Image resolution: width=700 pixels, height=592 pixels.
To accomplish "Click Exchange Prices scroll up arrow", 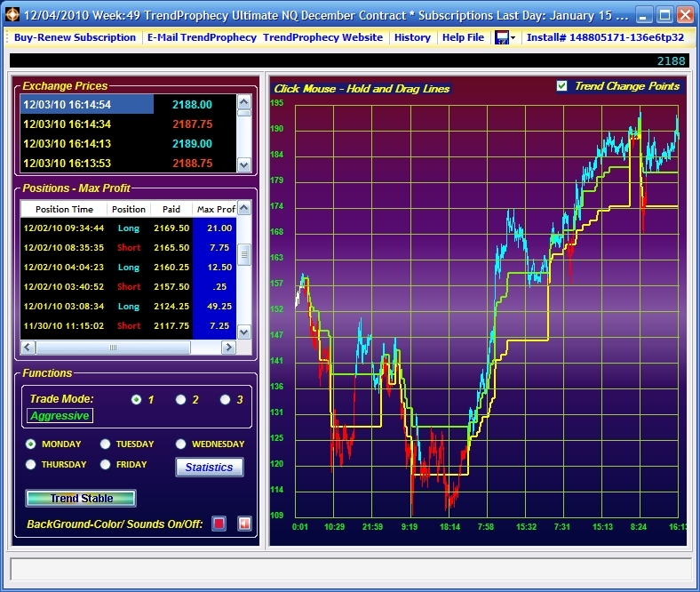I will (243, 102).
